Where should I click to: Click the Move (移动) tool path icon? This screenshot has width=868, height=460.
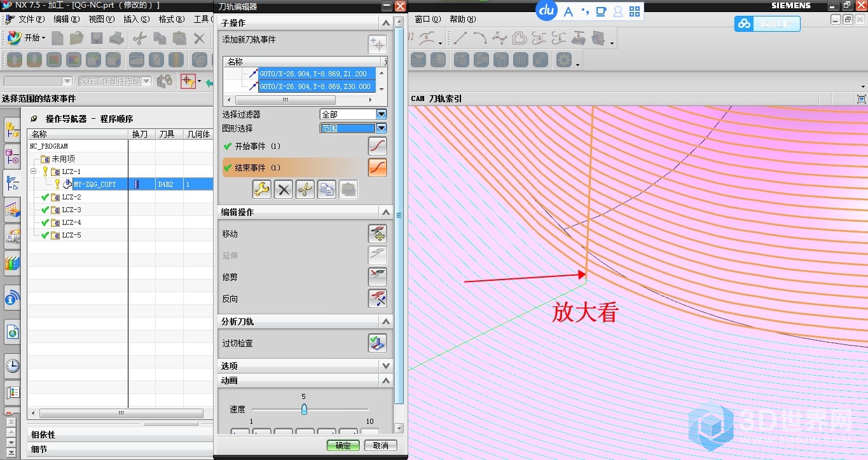tap(378, 234)
